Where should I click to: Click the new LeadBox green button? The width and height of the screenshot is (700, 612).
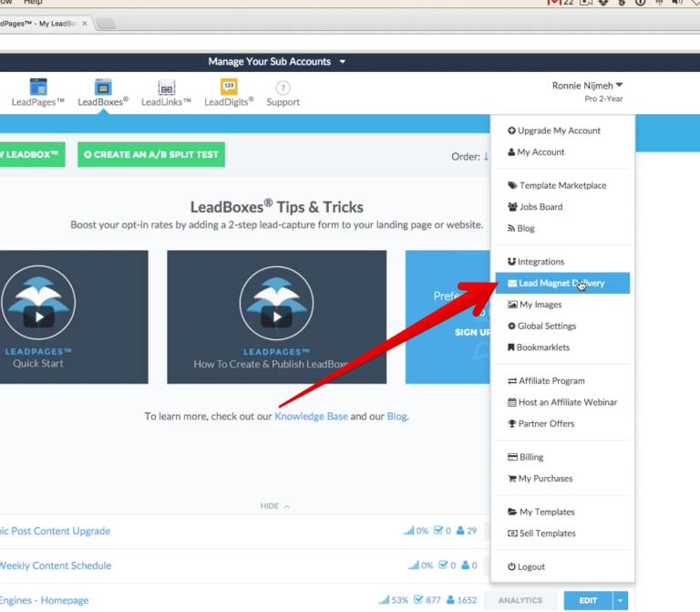pyautogui.click(x=32, y=154)
